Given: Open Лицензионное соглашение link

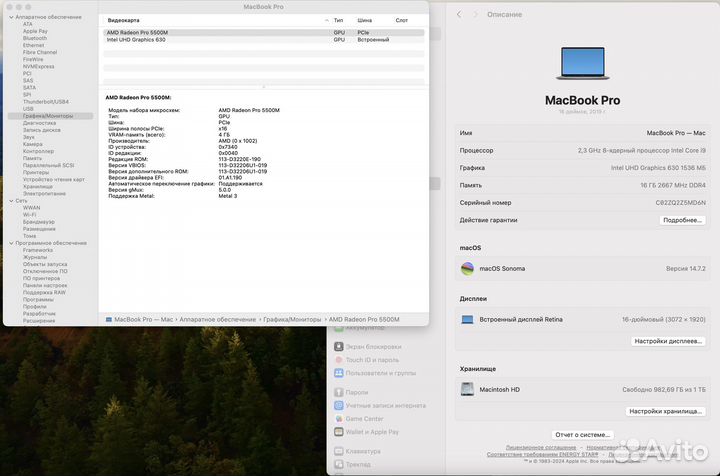Looking at the screenshot, I should tap(541, 447).
